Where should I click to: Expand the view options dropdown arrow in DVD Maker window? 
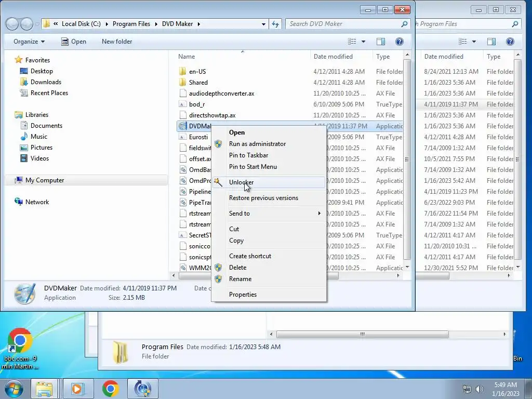(x=363, y=42)
